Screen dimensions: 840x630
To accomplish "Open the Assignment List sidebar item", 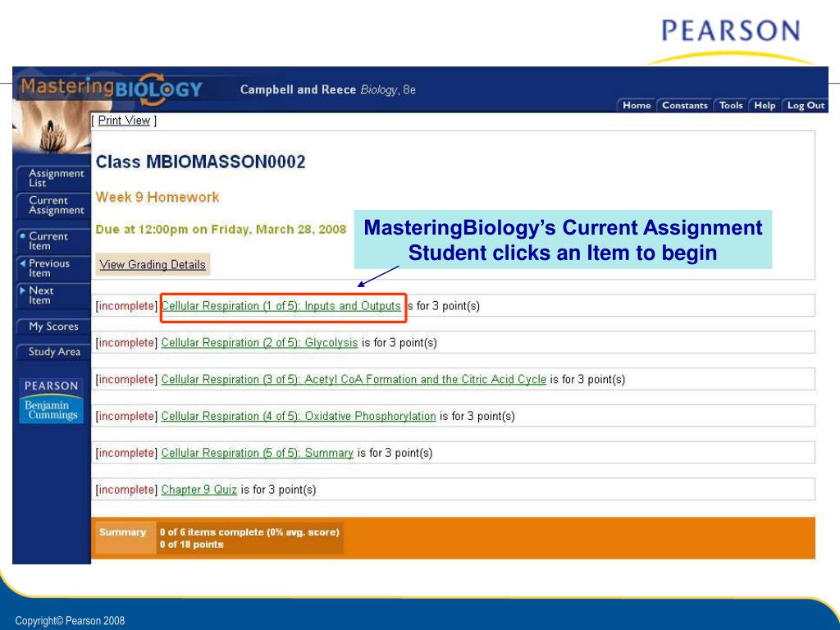I will (x=52, y=178).
